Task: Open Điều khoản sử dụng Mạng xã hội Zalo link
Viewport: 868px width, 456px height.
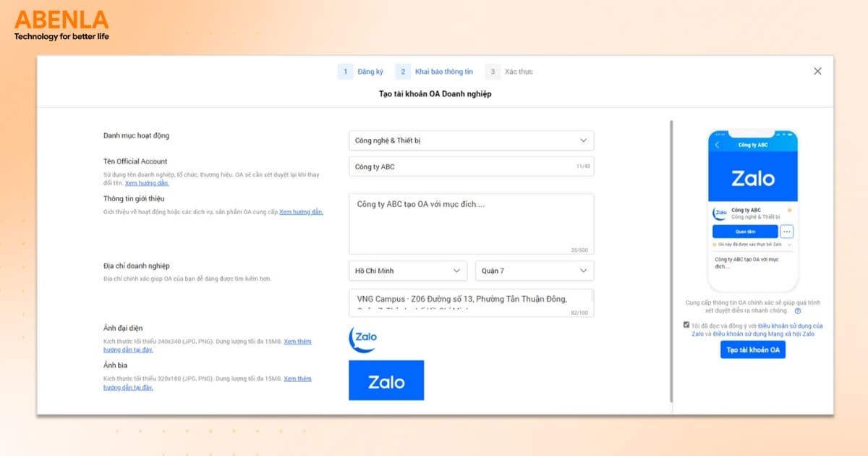Action: click(x=764, y=334)
